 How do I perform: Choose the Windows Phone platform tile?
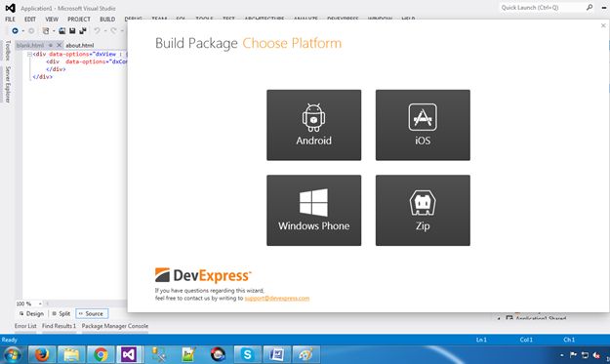(313, 210)
